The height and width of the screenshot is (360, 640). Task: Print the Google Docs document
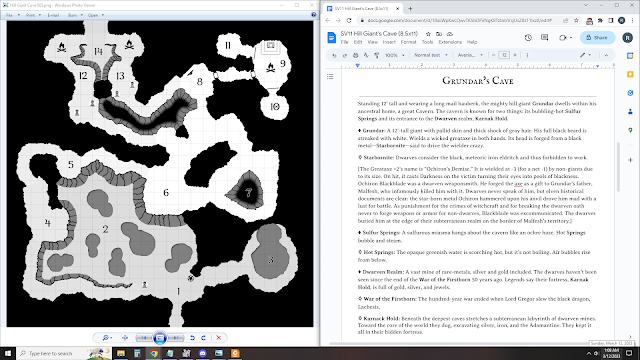356,55
